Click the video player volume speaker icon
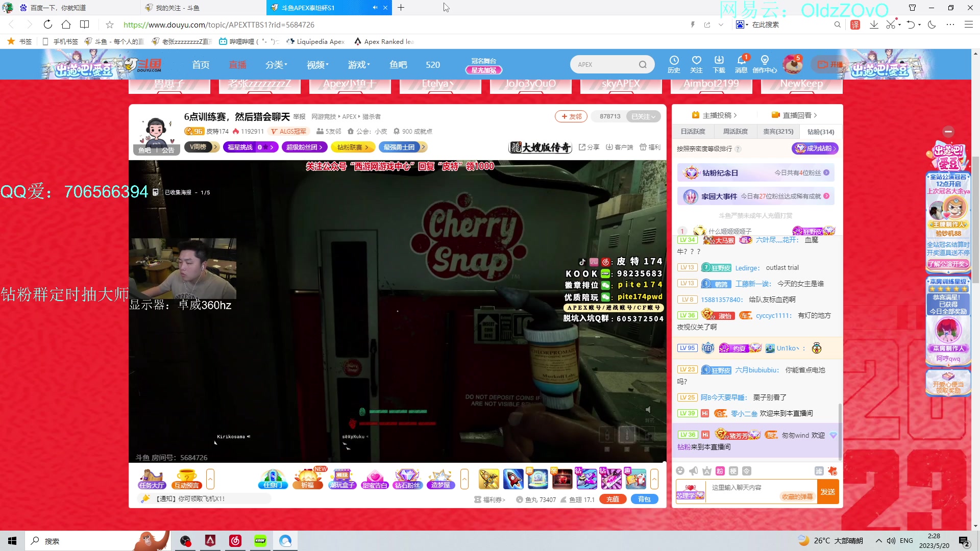 648,409
